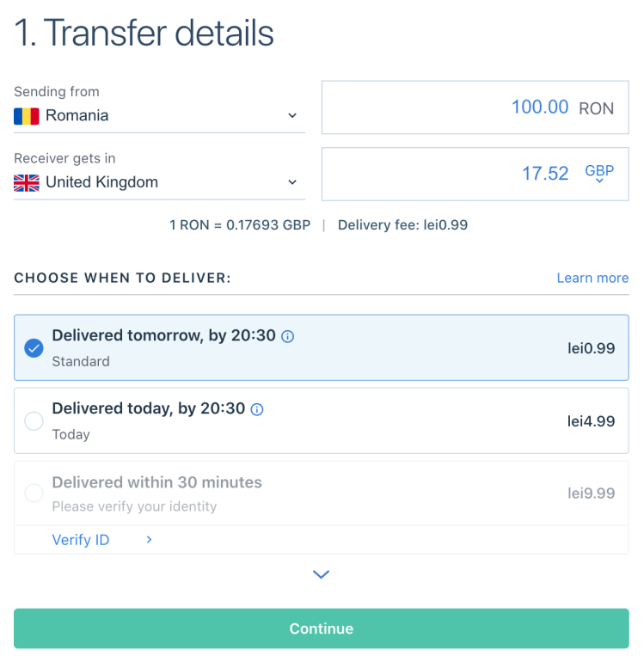This screenshot has width=644, height=656.
Task: Click the United Kingdom flag icon
Action: coord(27,182)
